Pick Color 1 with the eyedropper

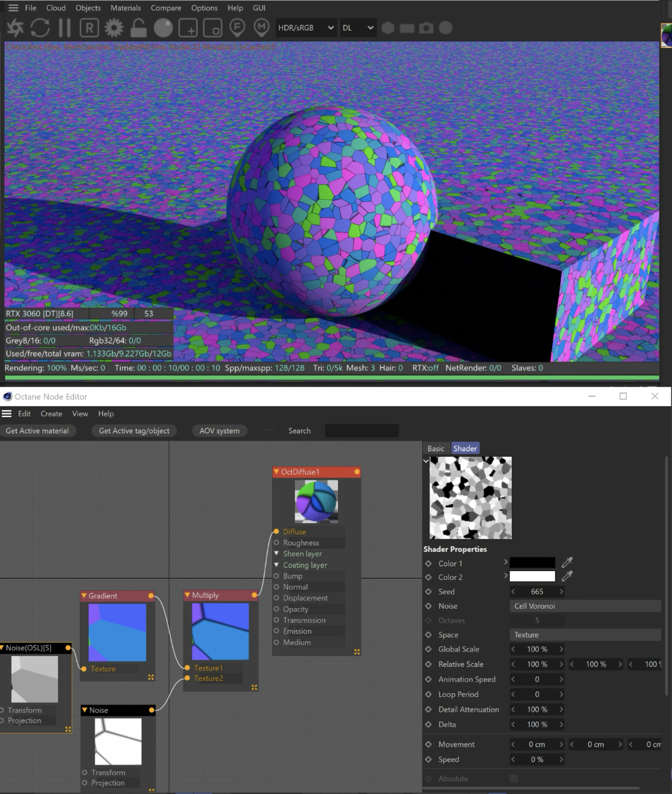click(567, 563)
